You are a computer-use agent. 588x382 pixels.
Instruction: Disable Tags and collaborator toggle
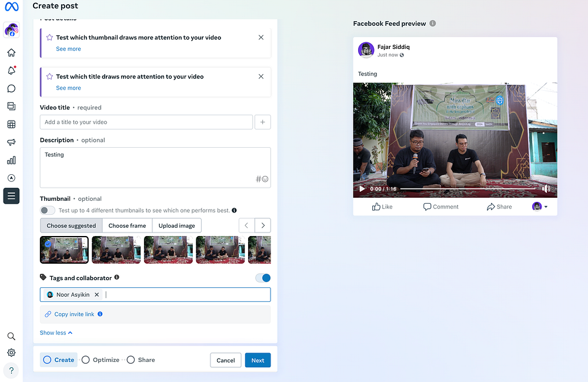point(263,278)
